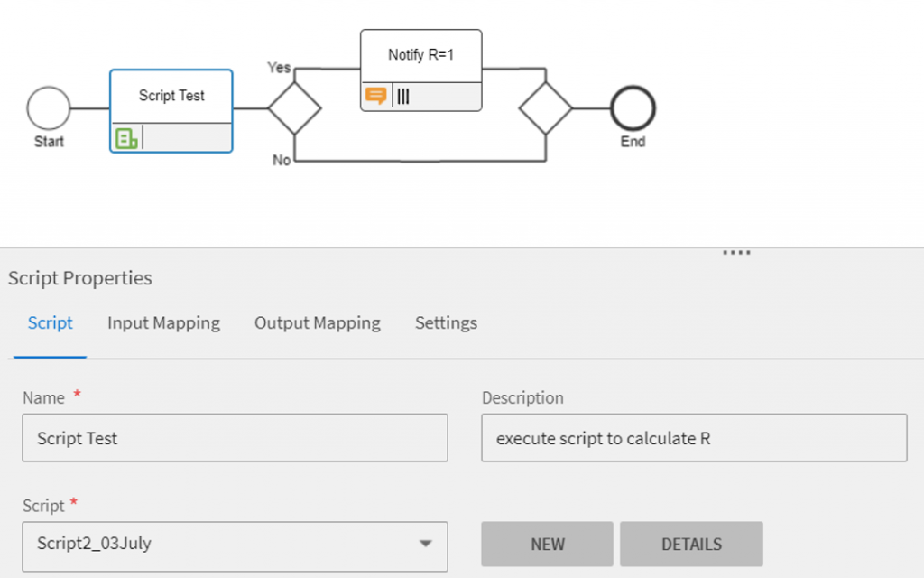Expand the Script dropdown arrow

click(425, 544)
